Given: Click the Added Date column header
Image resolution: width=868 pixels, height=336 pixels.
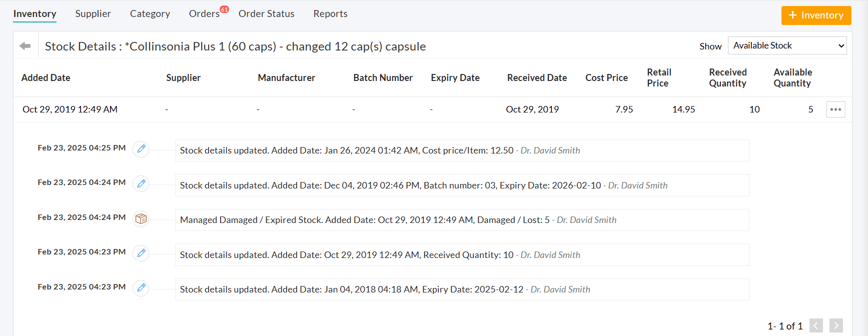Looking at the screenshot, I should coord(46,77).
